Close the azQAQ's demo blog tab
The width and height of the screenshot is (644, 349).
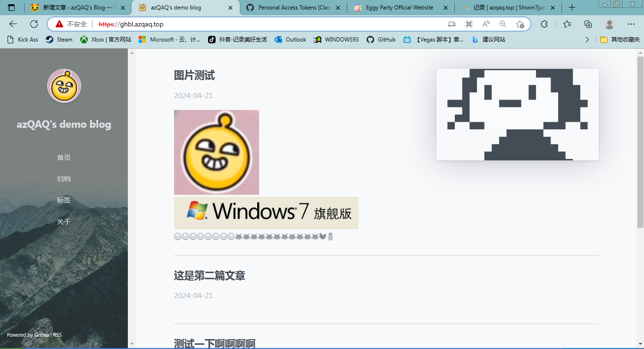point(231,8)
